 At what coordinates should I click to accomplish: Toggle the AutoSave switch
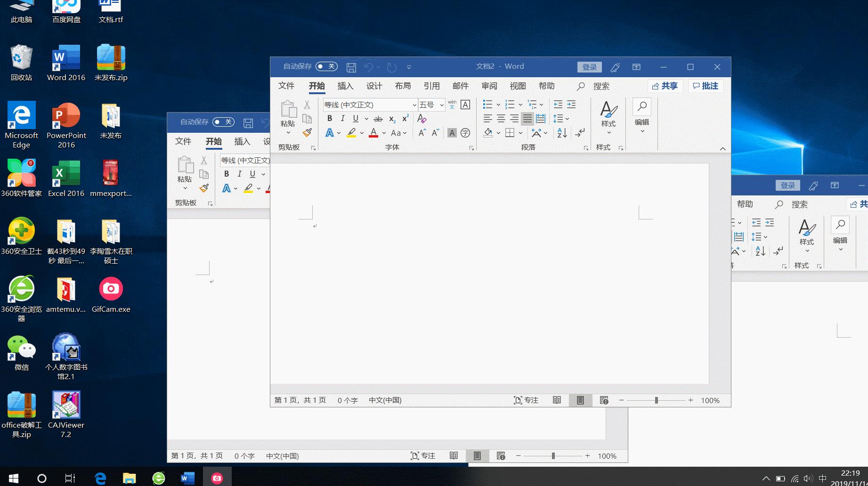pos(326,66)
